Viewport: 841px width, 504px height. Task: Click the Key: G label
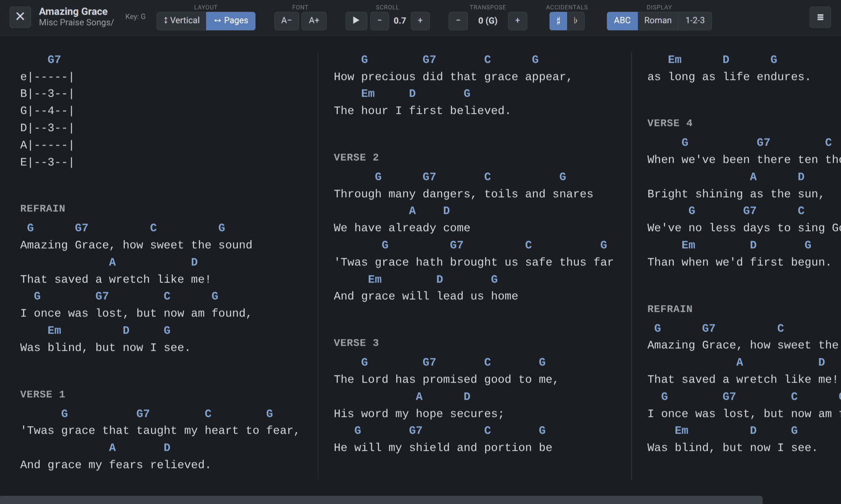pos(135,16)
